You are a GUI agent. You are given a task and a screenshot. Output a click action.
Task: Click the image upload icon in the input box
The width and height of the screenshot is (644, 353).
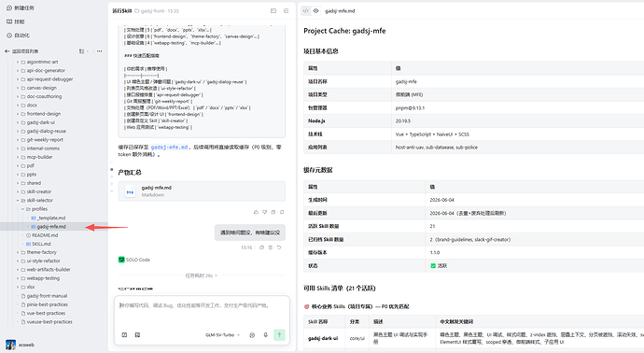point(137,335)
